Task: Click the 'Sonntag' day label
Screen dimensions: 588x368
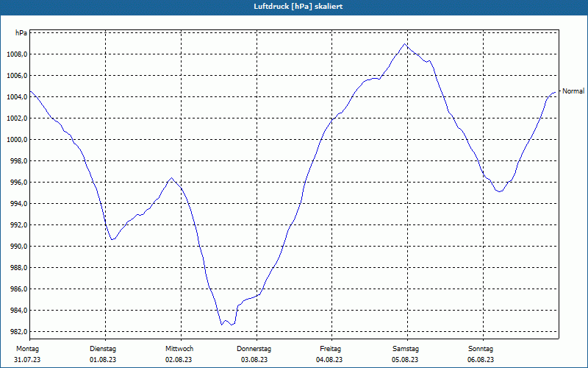Action: point(481,349)
